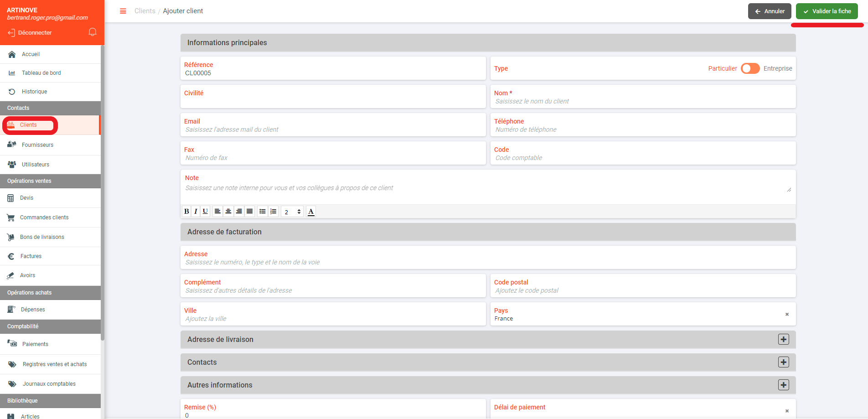The image size is (868, 419).
Task: Underline text in note toolbar
Action: coord(205,211)
